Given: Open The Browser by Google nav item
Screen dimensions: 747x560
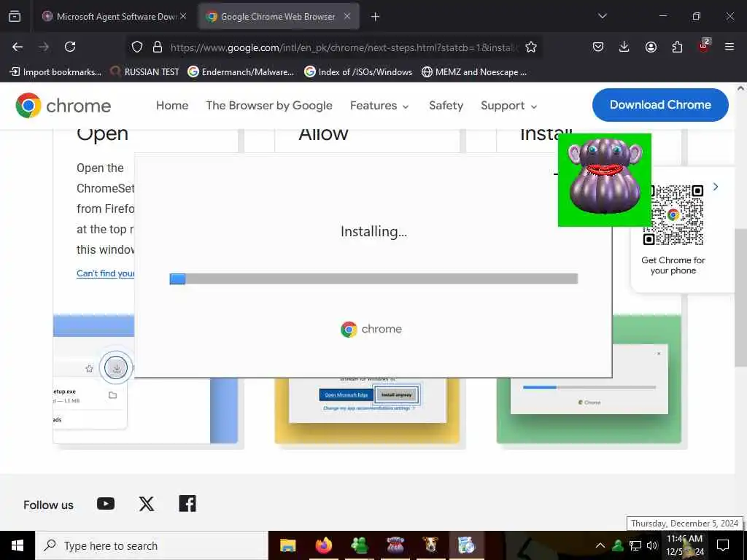Looking at the screenshot, I should point(269,105).
